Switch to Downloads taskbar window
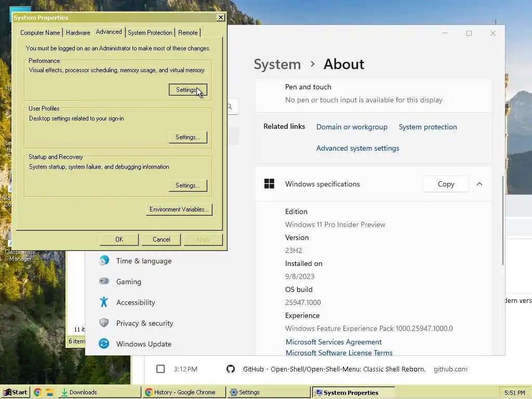Image resolution: width=532 pixels, height=399 pixels. pos(99,392)
